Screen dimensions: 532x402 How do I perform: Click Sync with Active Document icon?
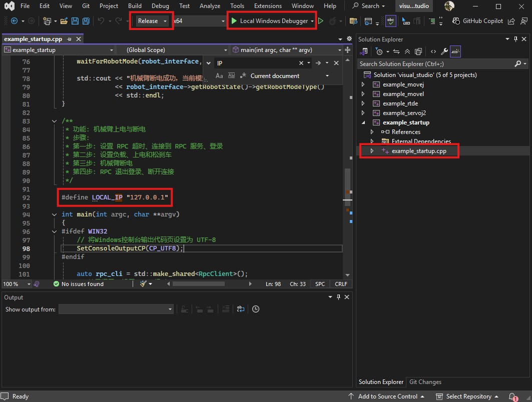[396, 51]
